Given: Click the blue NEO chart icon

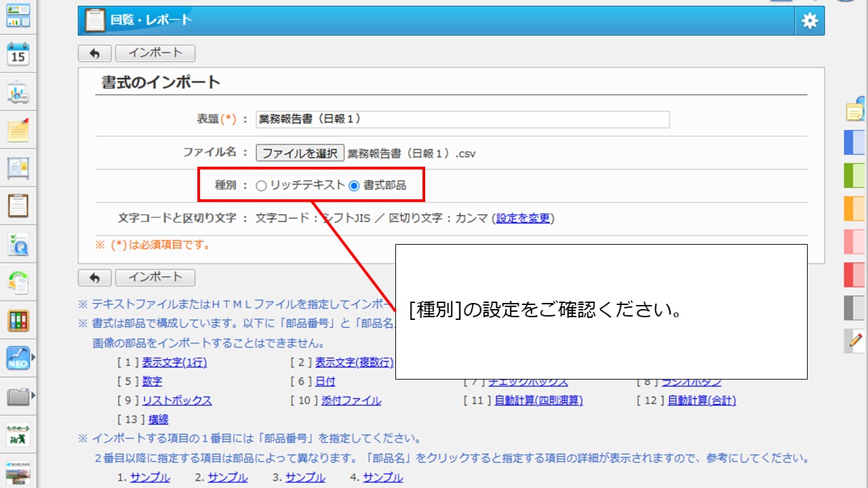Looking at the screenshot, I should [x=18, y=358].
